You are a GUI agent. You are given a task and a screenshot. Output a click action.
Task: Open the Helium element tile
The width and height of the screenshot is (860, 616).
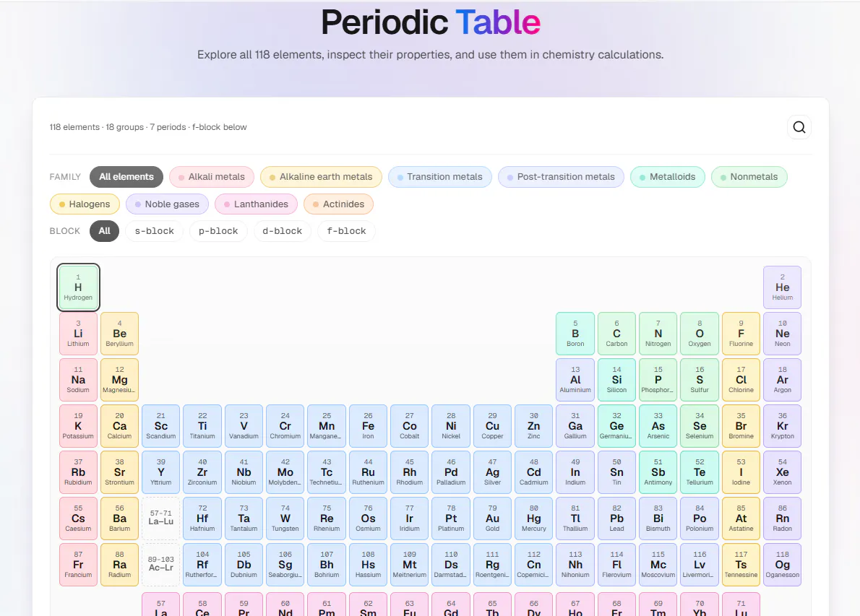[782, 287]
